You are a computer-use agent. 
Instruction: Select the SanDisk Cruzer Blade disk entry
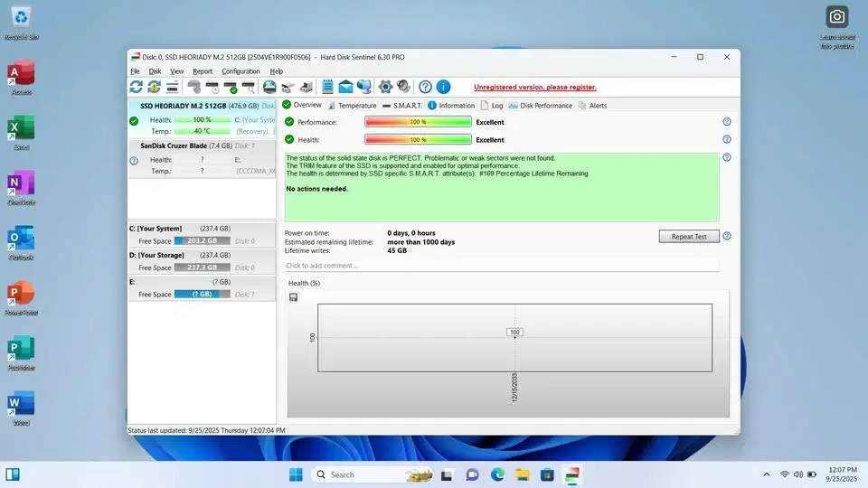point(184,145)
